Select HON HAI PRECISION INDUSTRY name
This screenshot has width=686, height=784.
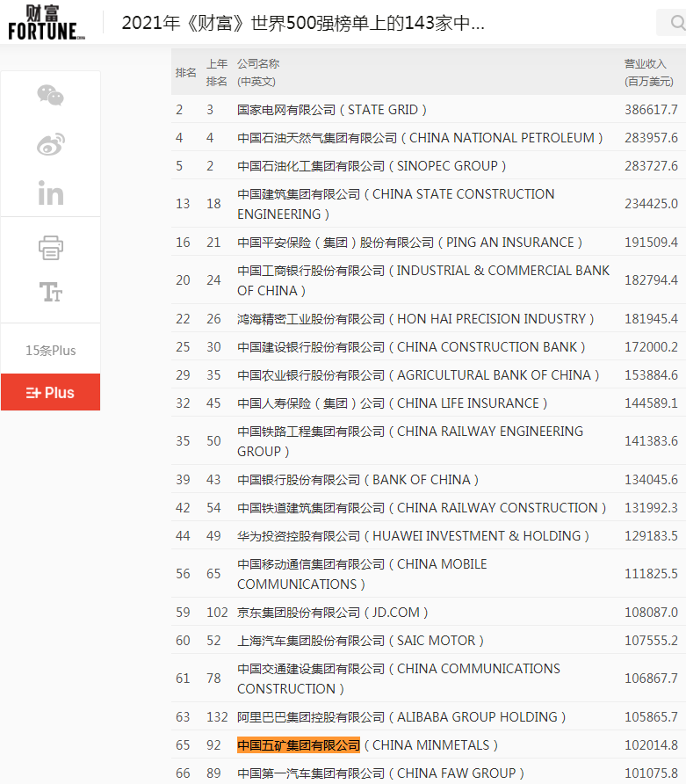click(x=415, y=318)
